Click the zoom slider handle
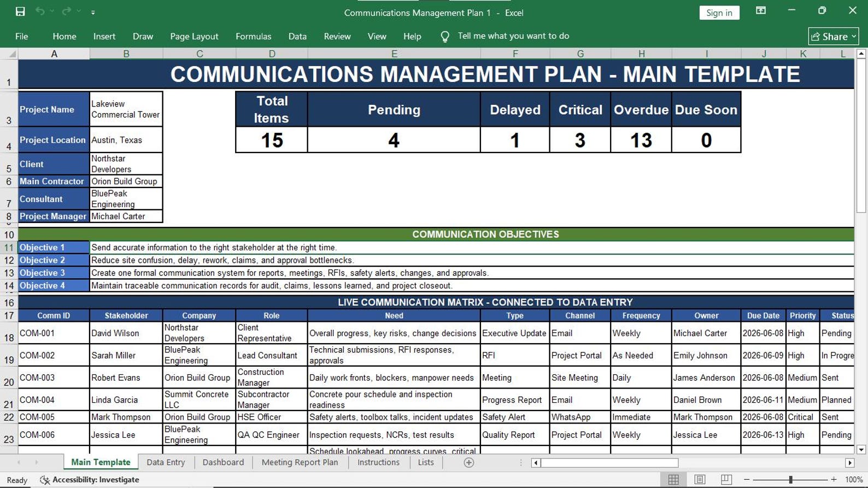This screenshot has width=868, height=488. click(x=790, y=479)
